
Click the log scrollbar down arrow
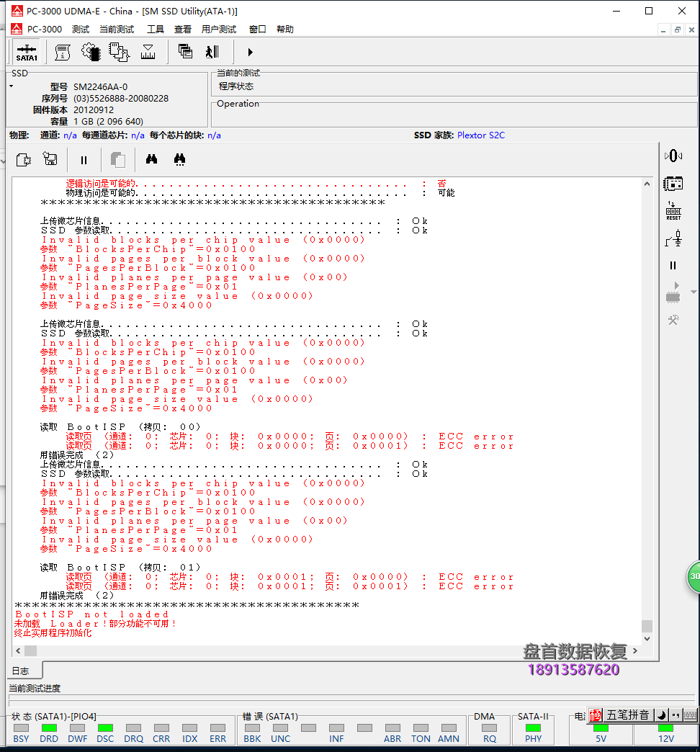click(x=647, y=638)
